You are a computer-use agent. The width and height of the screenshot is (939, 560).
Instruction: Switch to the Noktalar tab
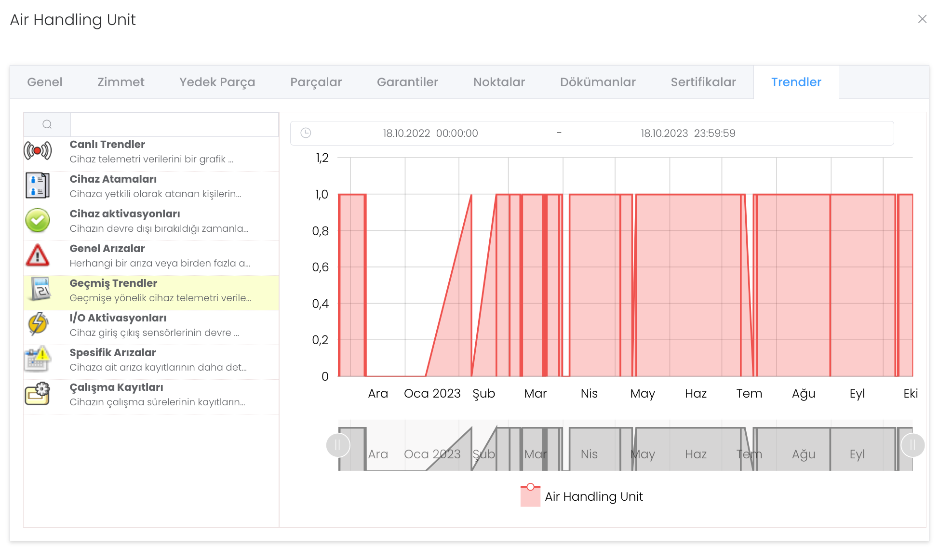[x=499, y=82]
